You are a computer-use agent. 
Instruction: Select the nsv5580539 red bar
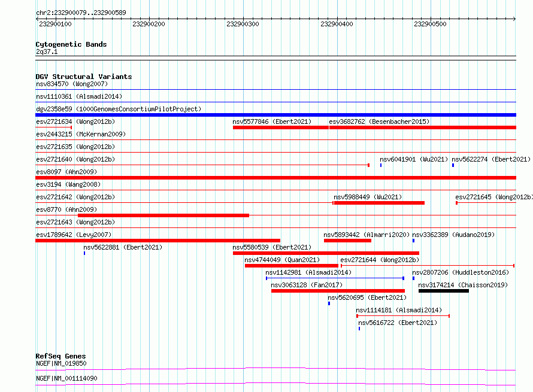(x=326, y=253)
